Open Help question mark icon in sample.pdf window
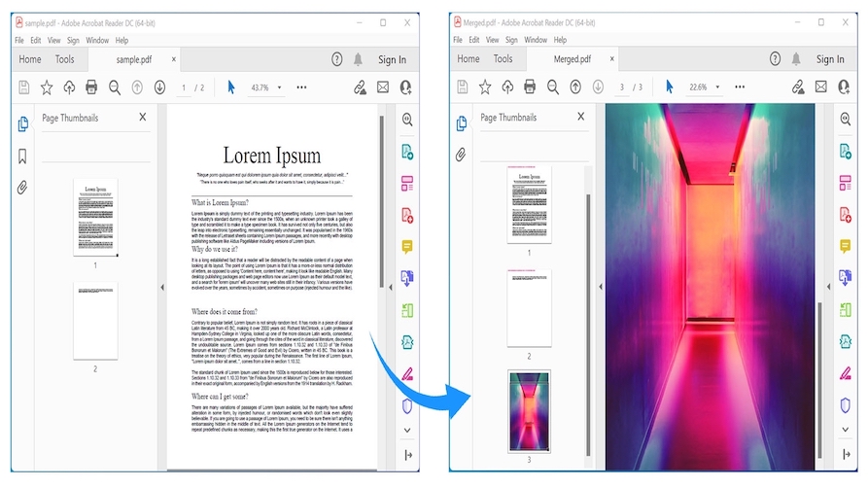868x488 pixels. [337, 59]
